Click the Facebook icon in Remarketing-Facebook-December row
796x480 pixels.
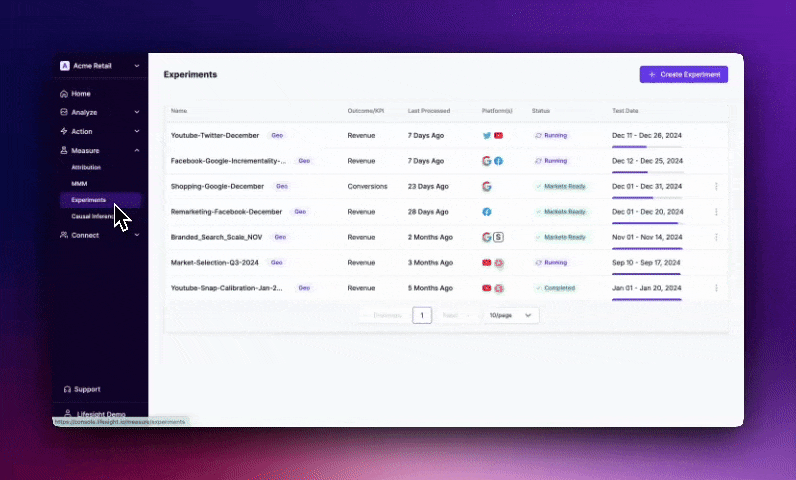tap(486, 212)
